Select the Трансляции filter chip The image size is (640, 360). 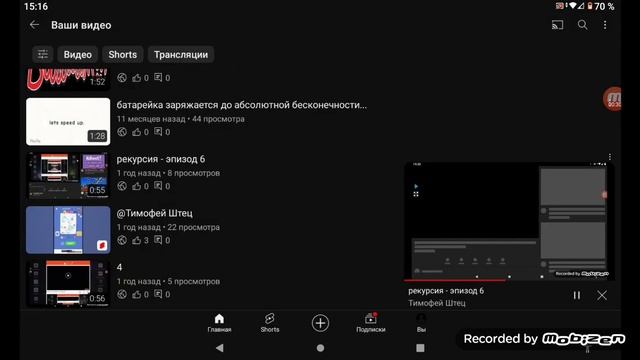pos(181,54)
